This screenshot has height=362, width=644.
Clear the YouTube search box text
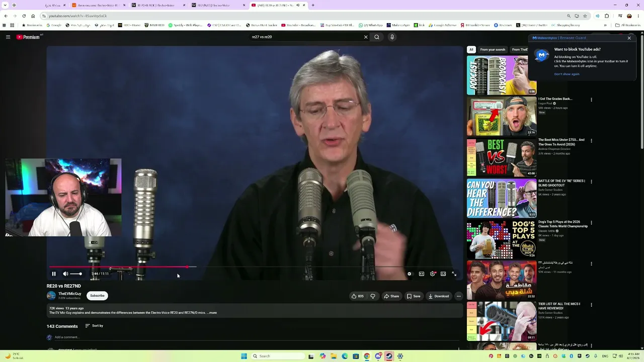click(x=366, y=37)
